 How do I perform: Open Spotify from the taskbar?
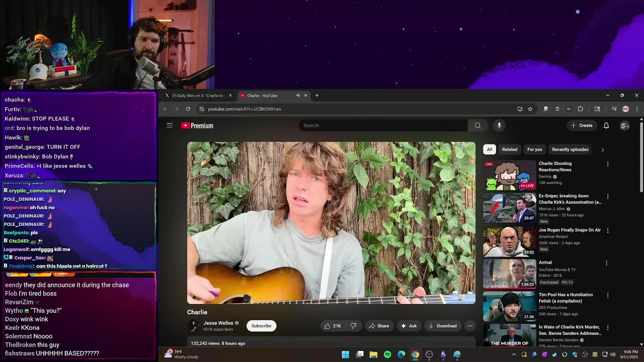point(387,354)
